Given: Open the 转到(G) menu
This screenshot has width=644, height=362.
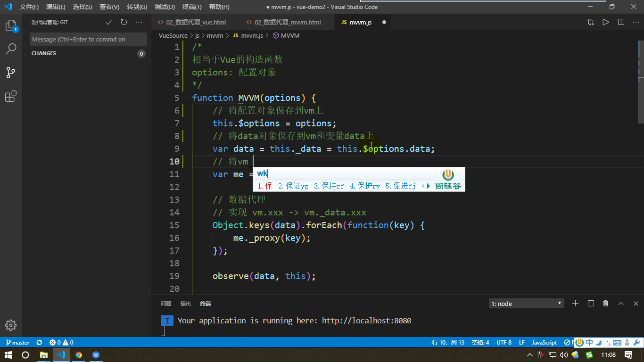Looking at the screenshot, I should point(137,7).
